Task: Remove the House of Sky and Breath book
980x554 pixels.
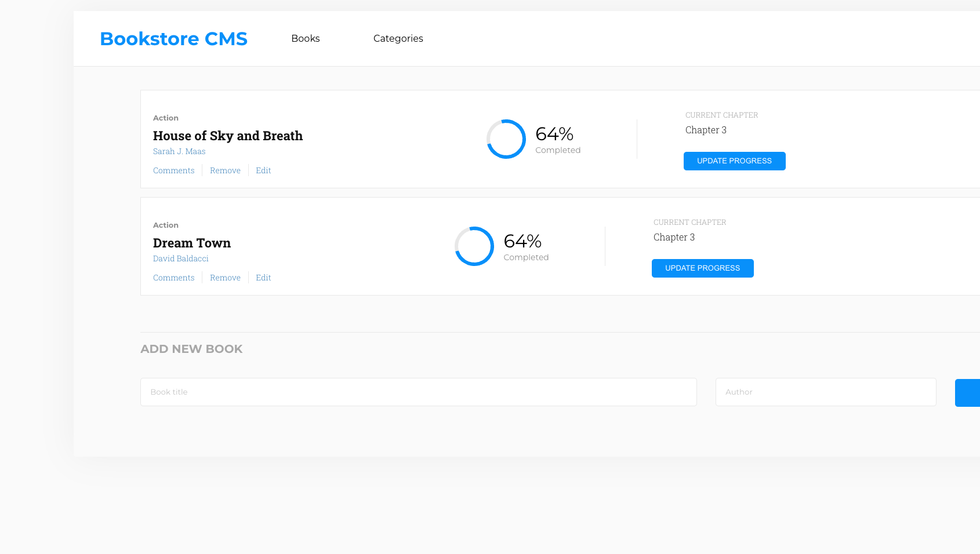Action: 225,170
